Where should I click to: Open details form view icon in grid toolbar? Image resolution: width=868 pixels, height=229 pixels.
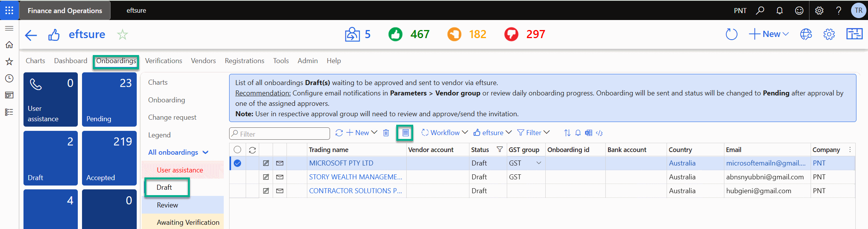(x=405, y=133)
